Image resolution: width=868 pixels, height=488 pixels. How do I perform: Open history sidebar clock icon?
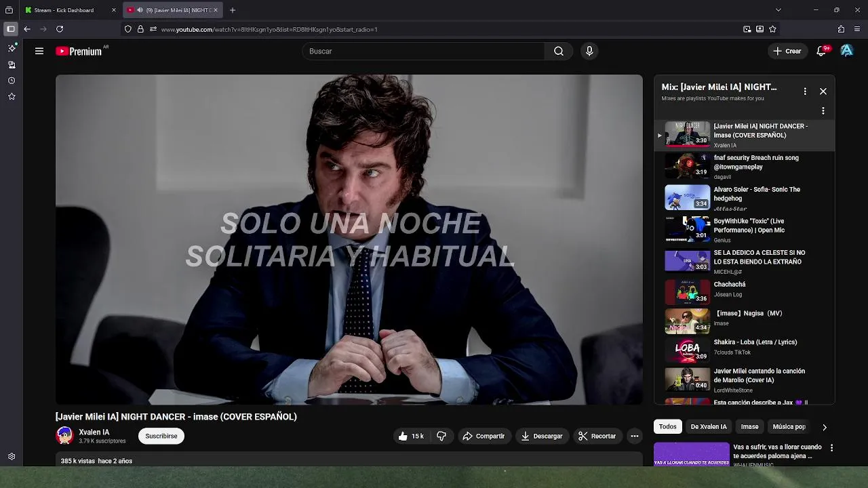point(12,81)
